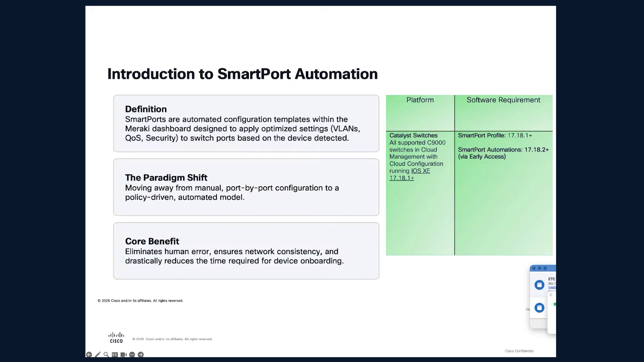Open the livestream link in notification

tap(552, 287)
